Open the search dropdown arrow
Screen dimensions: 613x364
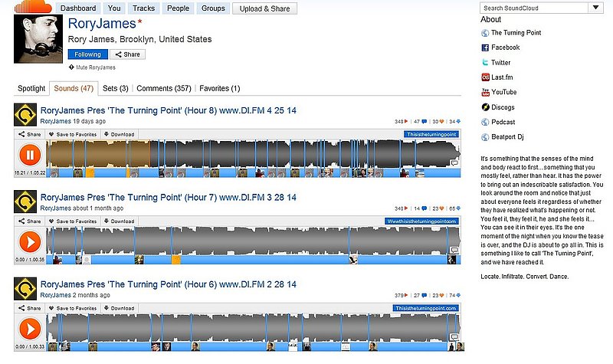click(595, 8)
